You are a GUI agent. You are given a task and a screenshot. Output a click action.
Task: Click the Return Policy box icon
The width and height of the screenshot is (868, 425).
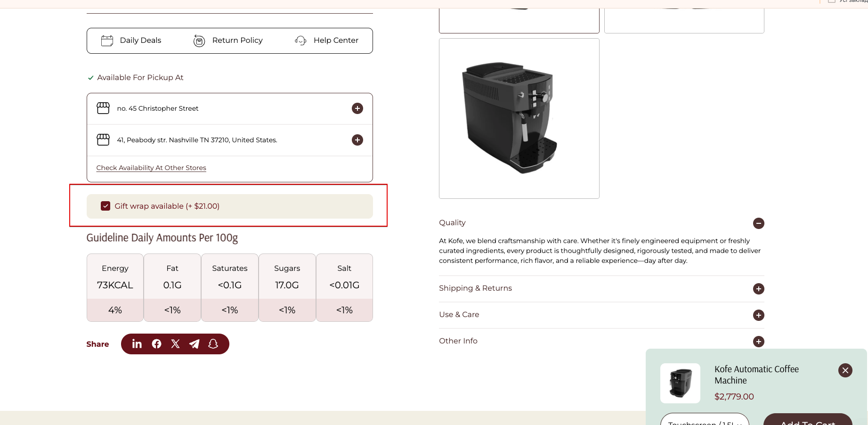point(199,41)
